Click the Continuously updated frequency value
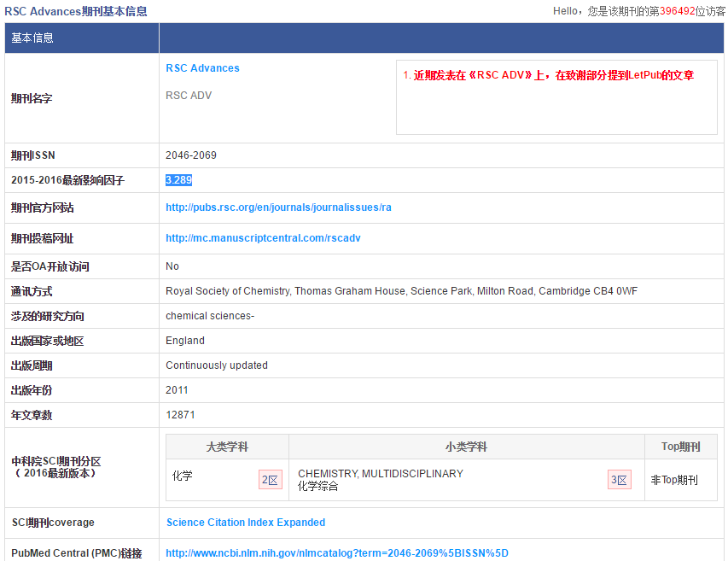The image size is (728, 561). 217,365
